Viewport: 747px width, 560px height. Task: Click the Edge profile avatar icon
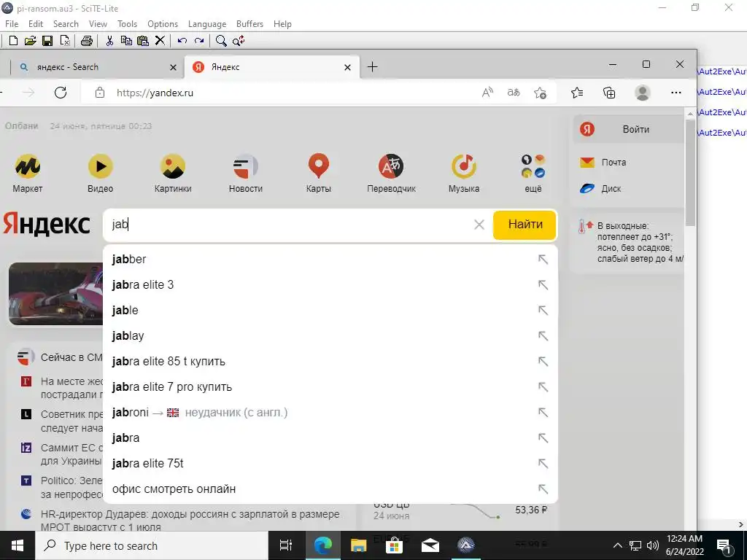(x=642, y=93)
